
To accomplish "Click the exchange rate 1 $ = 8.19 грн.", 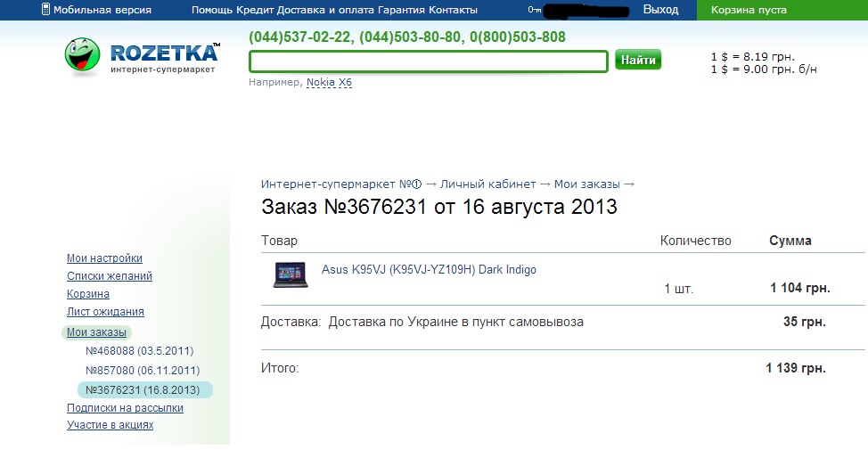I will pyautogui.click(x=753, y=56).
